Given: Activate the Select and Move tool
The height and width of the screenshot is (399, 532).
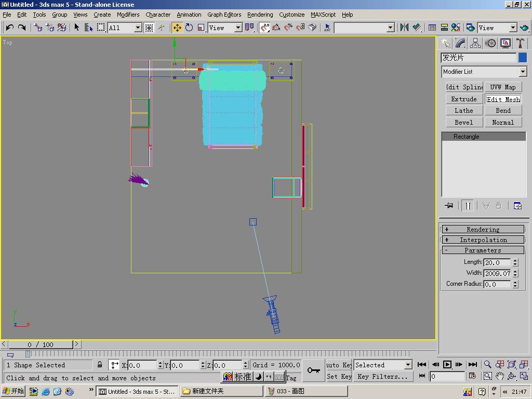Looking at the screenshot, I should click(177, 28).
